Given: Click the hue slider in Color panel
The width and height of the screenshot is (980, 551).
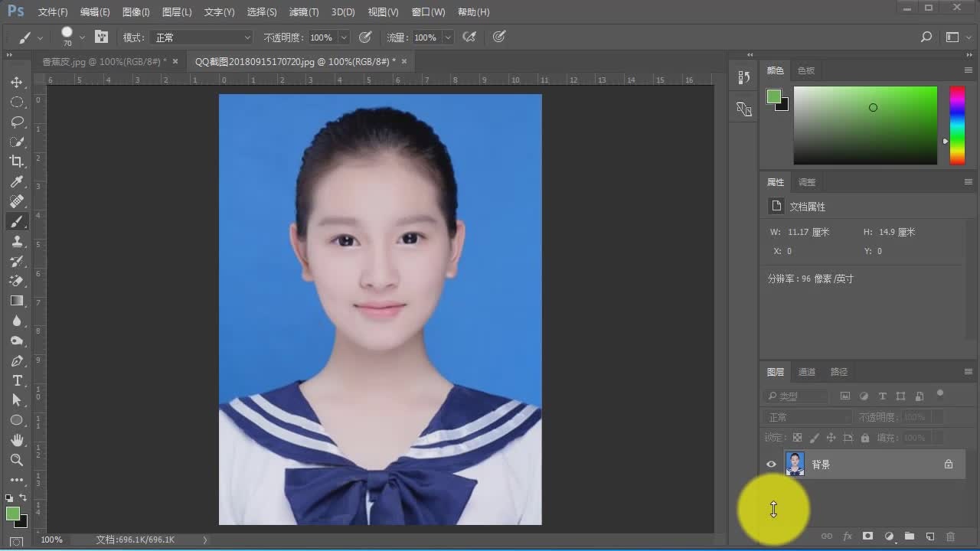Looking at the screenshot, I should tap(957, 126).
